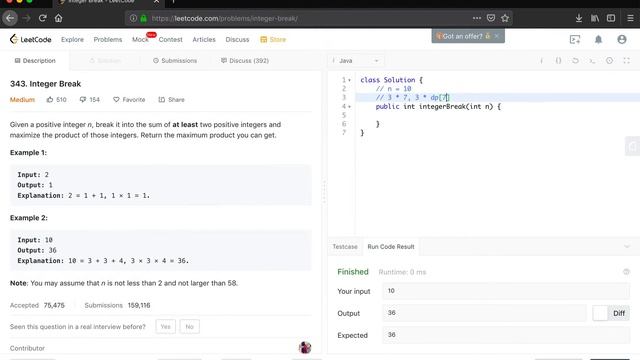Click the Your input value field
This screenshot has width=640, height=360.
tap(506, 291)
